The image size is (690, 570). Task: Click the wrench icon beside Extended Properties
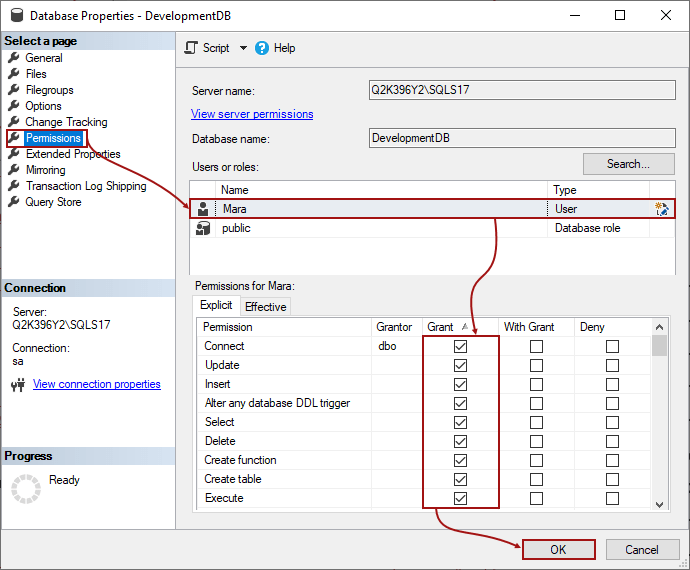click(14, 154)
